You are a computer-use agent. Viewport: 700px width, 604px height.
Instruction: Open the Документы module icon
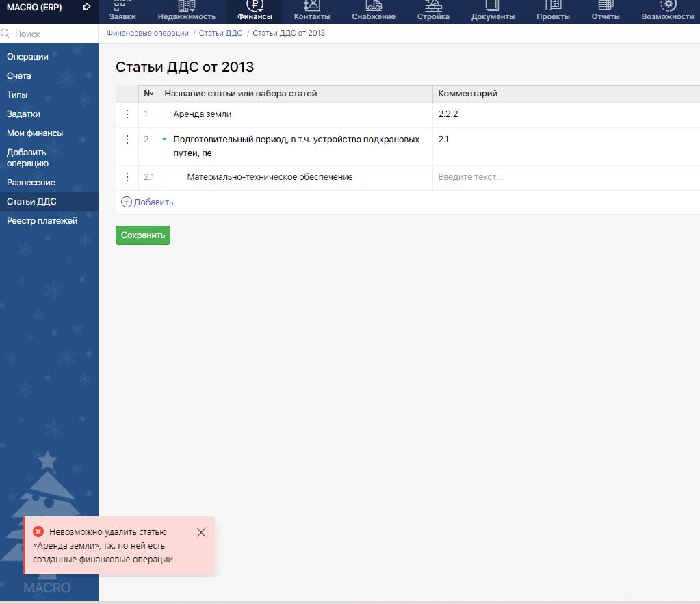point(493,5)
